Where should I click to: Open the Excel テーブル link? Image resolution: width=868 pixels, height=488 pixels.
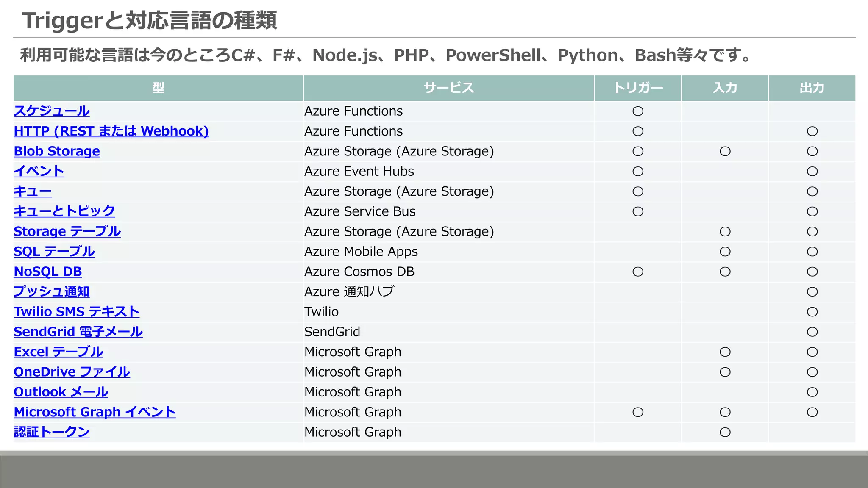(58, 352)
